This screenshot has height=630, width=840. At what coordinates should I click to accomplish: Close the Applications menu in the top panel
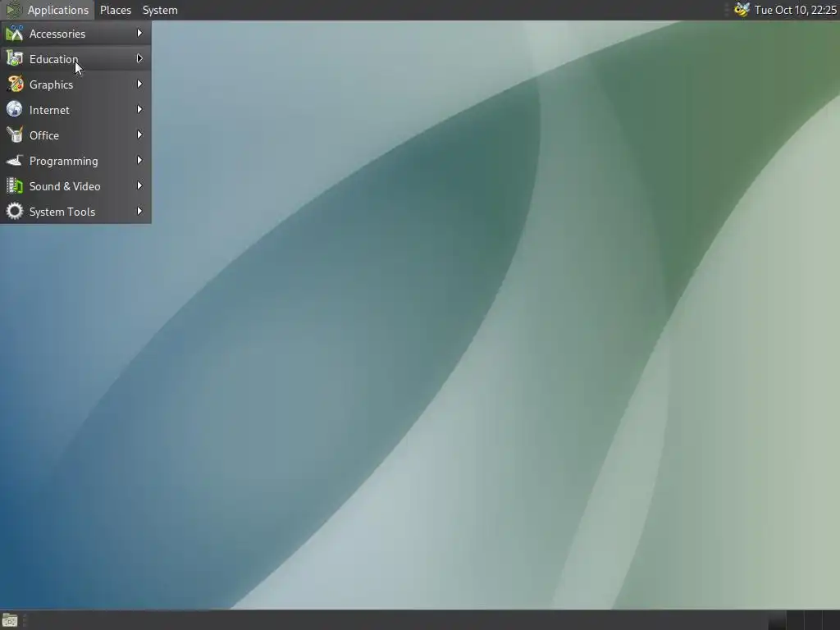47,10
